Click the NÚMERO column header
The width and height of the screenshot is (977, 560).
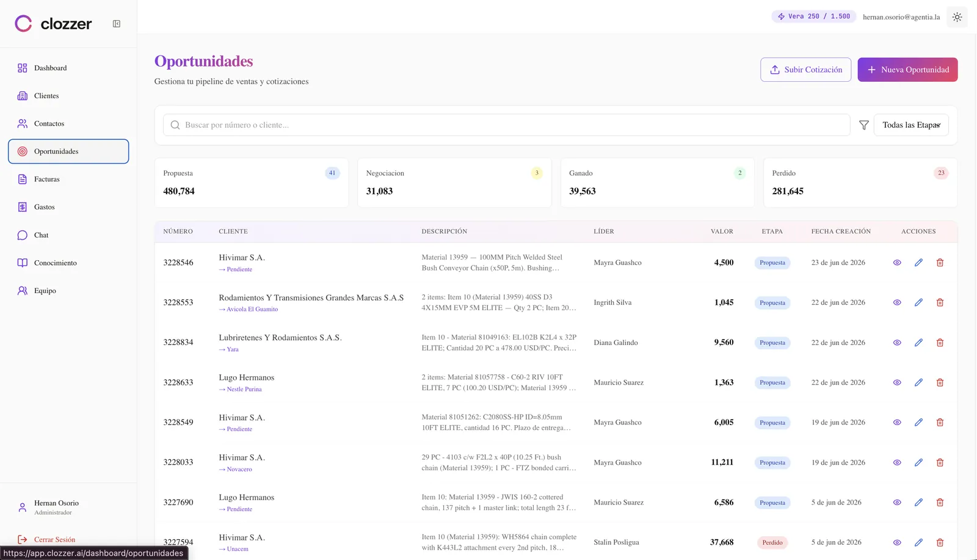(178, 231)
